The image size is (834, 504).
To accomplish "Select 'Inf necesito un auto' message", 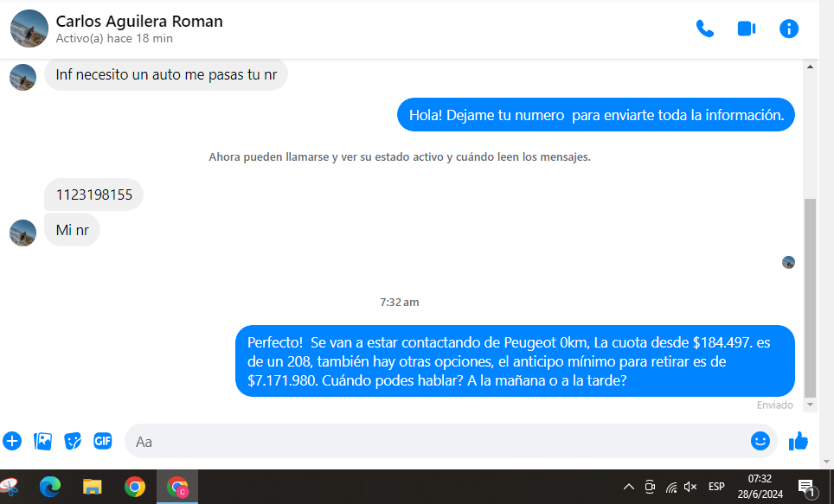I will (166, 74).
